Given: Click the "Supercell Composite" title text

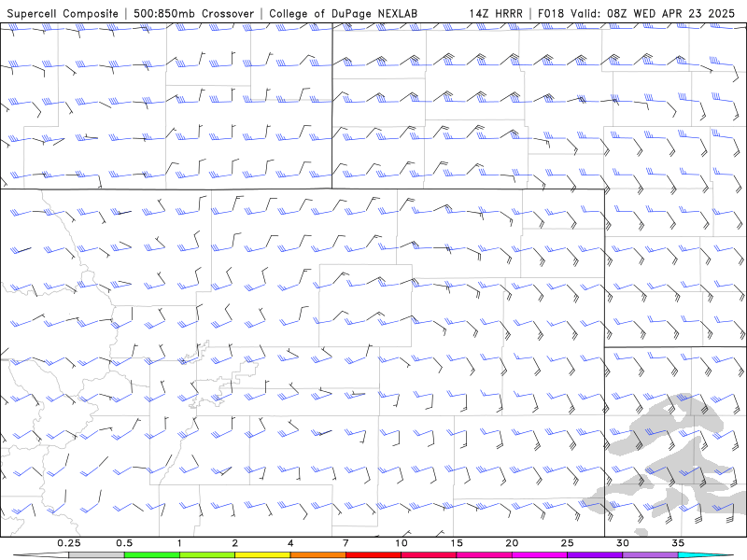Looking at the screenshot, I should tap(63, 13).
